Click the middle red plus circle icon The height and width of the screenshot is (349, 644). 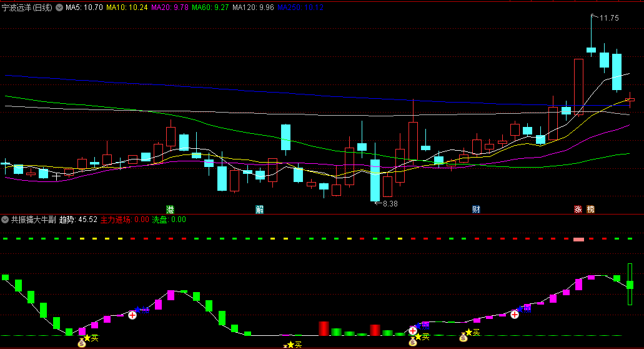click(413, 330)
